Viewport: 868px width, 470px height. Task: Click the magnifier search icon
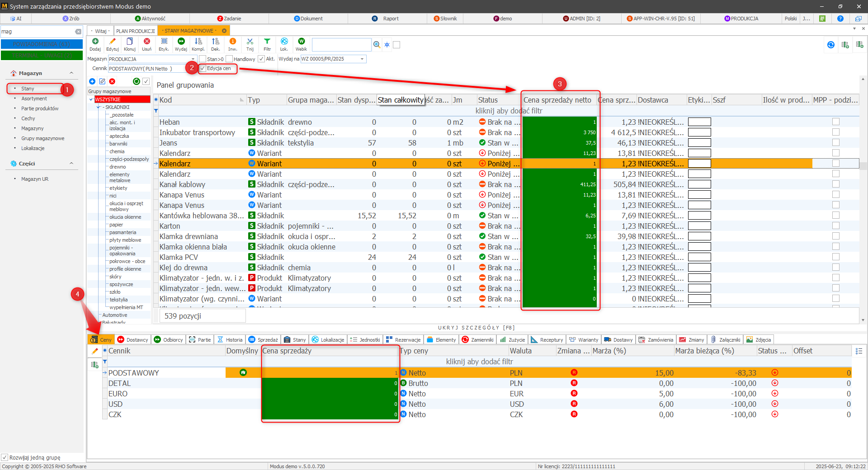377,45
